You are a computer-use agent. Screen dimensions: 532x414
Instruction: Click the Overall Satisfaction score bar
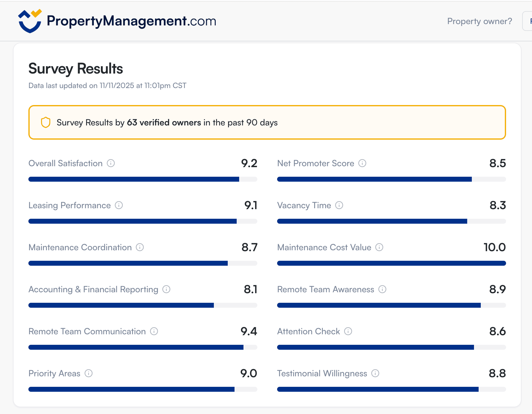tap(143, 179)
